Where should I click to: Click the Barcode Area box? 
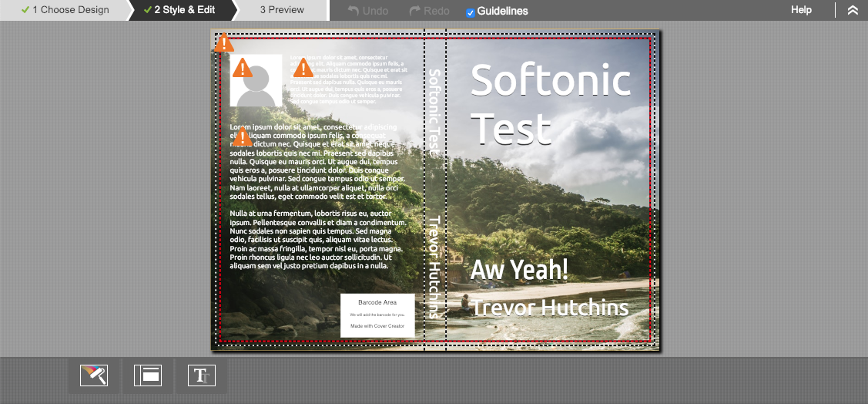pyautogui.click(x=377, y=315)
